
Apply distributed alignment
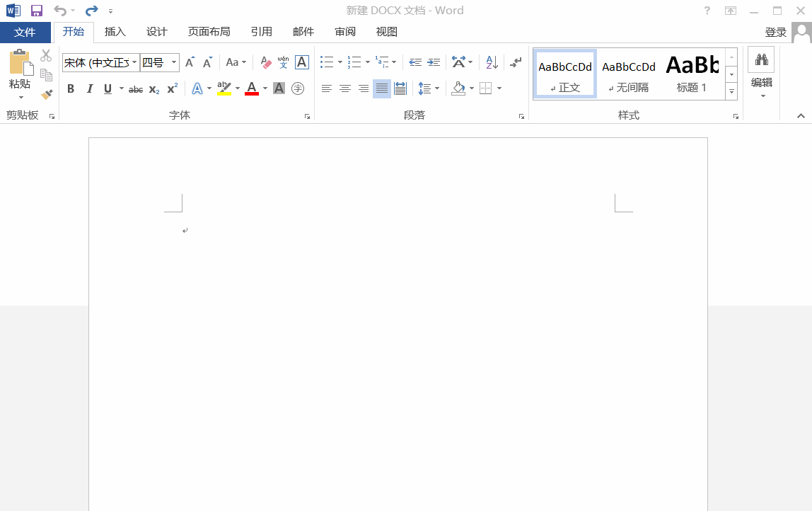400,88
